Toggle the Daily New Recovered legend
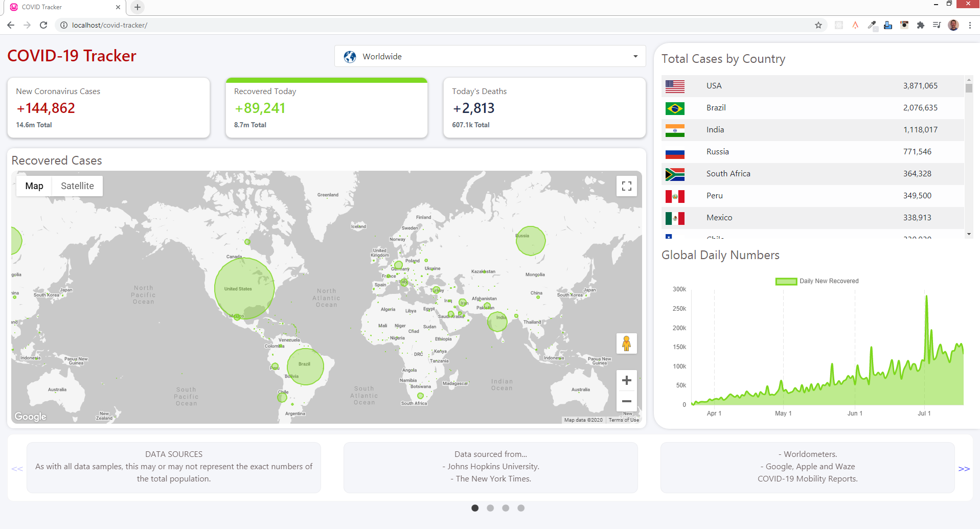This screenshot has height=529, width=980. point(816,281)
